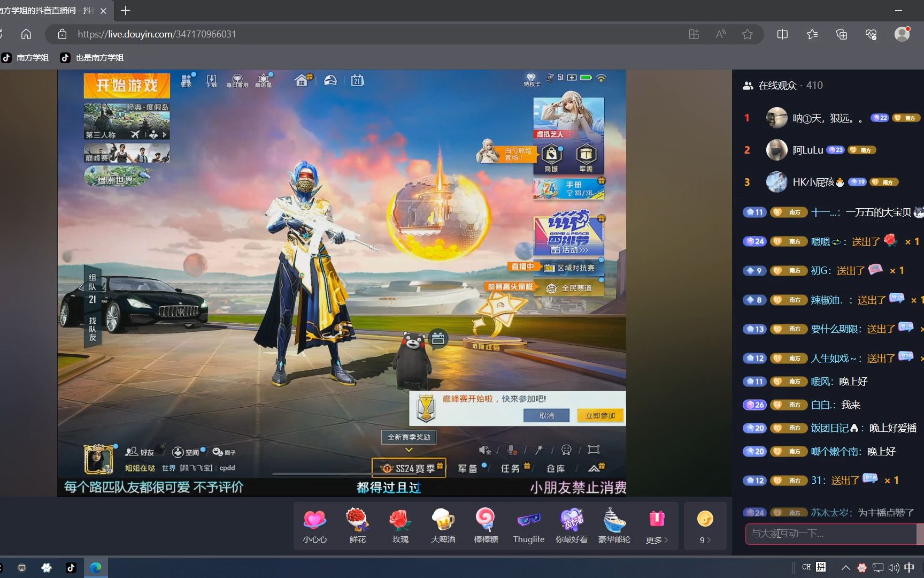Open 更多 gifts list
The width and height of the screenshot is (924, 578).
[x=657, y=526]
